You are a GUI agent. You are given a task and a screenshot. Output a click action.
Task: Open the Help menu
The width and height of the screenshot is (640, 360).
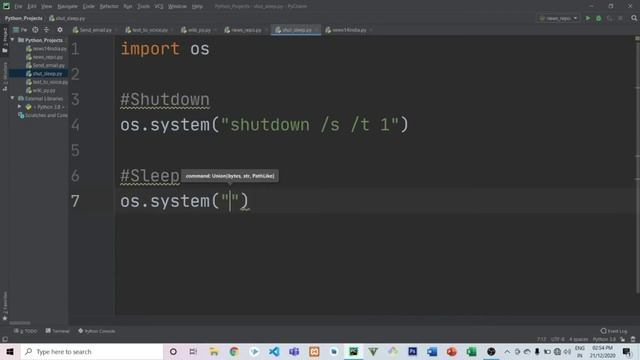[197, 7]
